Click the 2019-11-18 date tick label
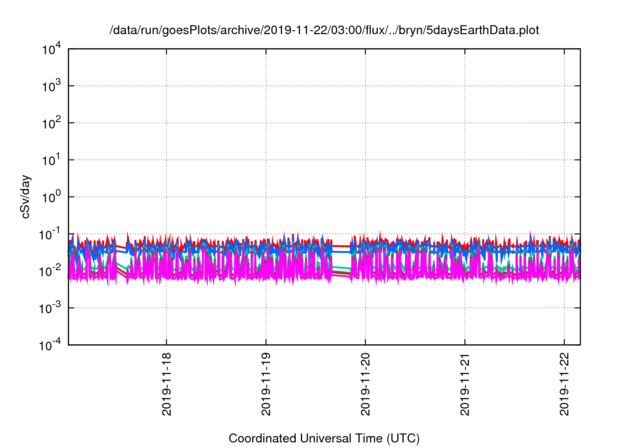Image resolution: width=640 pixels, height=448 pixels. (x=167, y=384)
